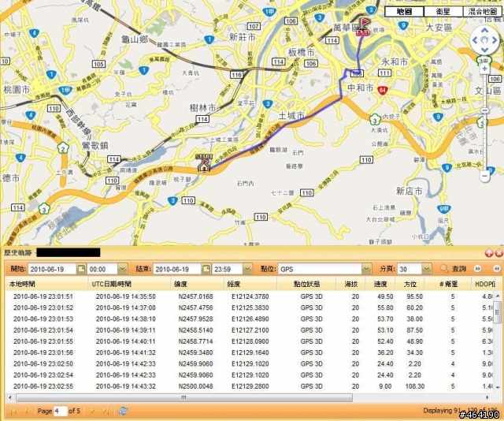Select row with local time 23:01:51
Viewport: 504px width, 421px height.
249,296
